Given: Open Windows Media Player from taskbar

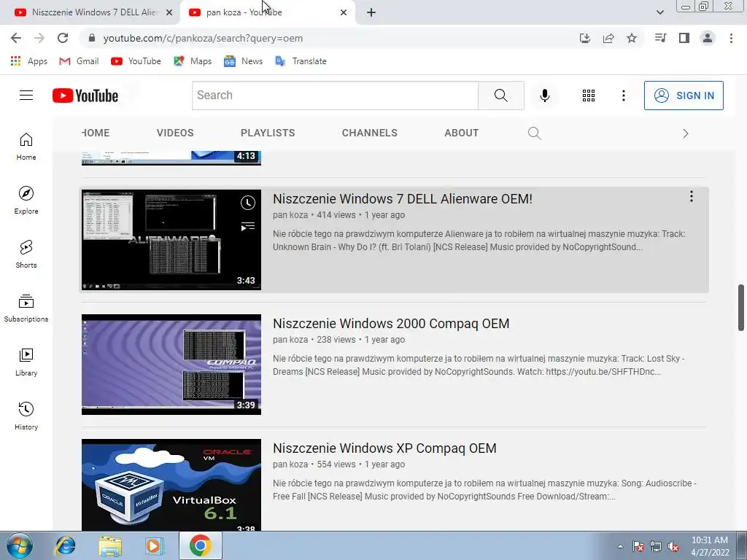Looking at the screenshot, I should 155,545.
